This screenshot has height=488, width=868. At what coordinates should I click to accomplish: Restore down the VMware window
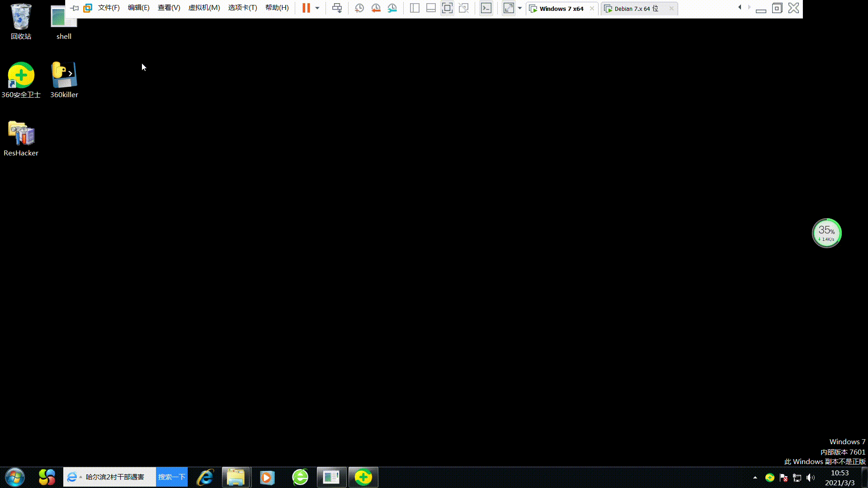click(x=777, y=8)
